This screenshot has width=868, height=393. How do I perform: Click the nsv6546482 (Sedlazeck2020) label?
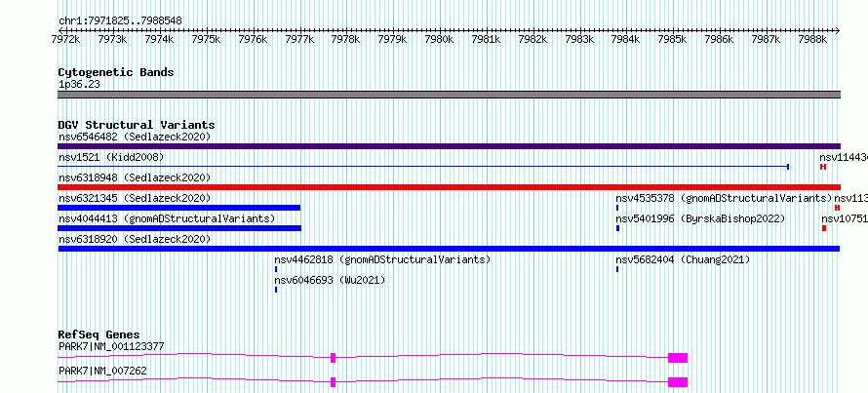click(135, 137)
